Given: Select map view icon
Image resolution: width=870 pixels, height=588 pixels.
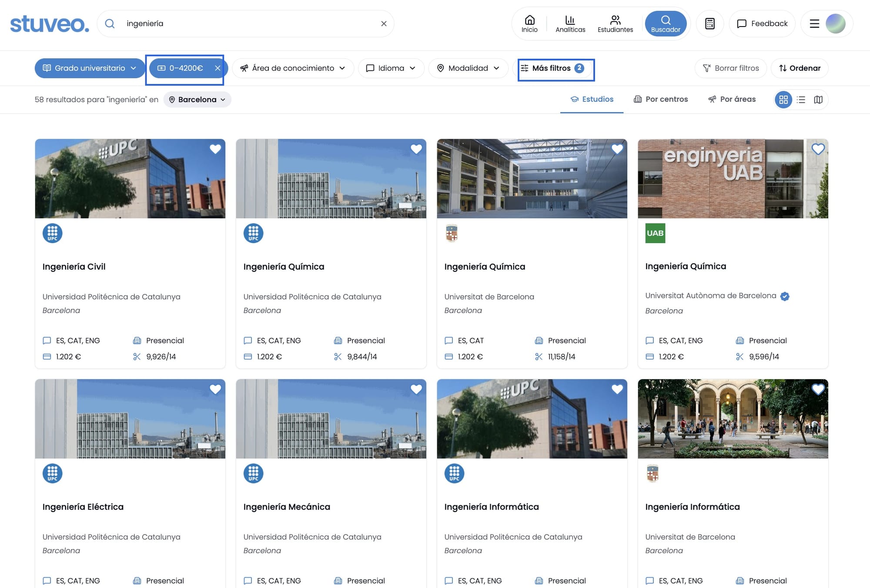Looking at the screenshot, I should click(818, 100).
